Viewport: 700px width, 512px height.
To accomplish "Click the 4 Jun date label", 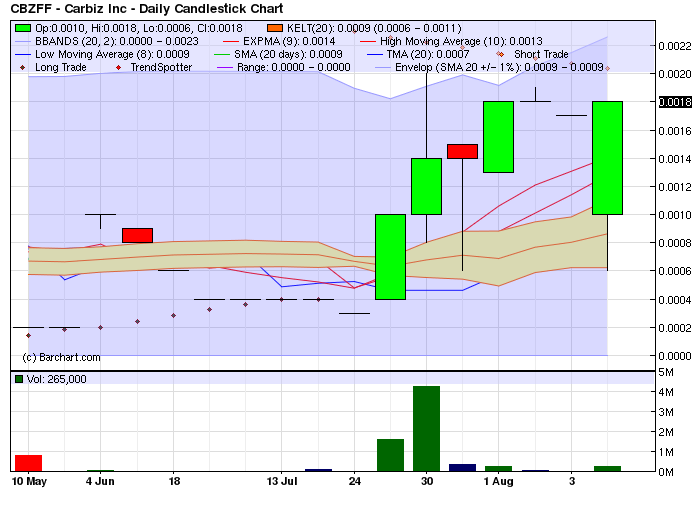I will [x=100, y=482].
